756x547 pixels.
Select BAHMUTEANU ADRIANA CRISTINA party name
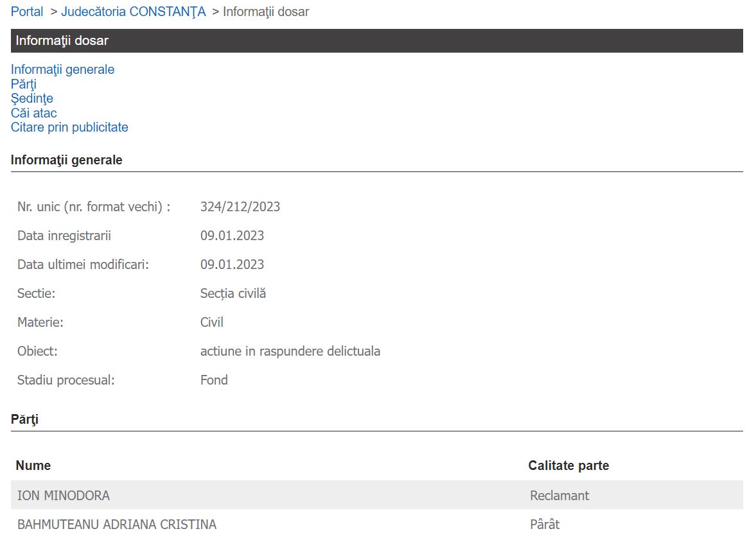click(x=117, y=525)
